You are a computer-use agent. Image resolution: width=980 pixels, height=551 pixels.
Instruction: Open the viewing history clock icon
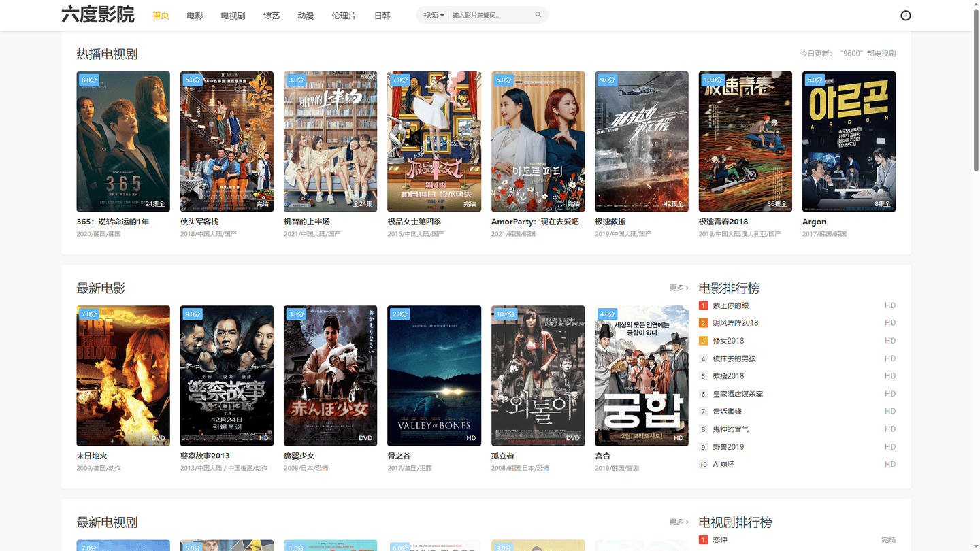click(905, 15)
